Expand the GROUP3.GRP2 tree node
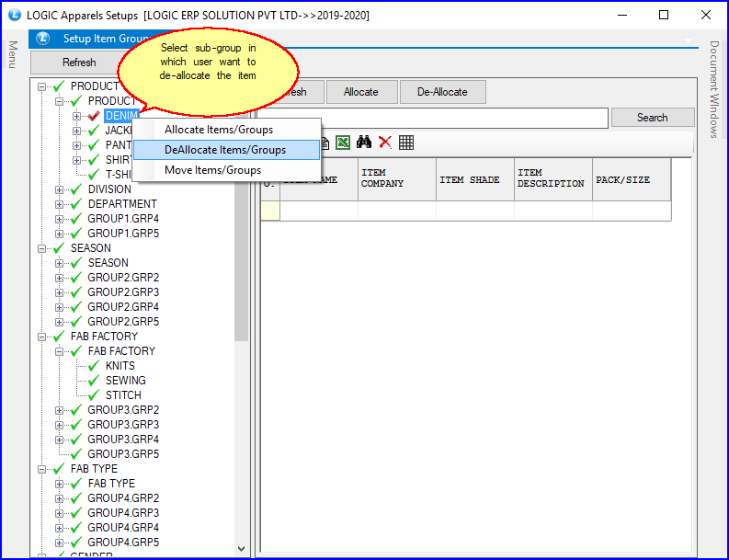Screen dimensions: 729x560 (59, 410)
